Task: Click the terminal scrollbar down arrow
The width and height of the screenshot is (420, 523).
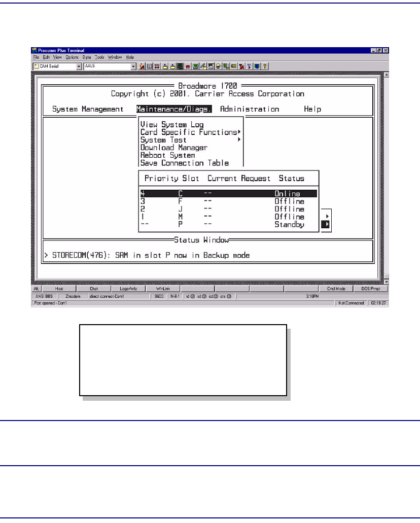Action: click(387, 282)
